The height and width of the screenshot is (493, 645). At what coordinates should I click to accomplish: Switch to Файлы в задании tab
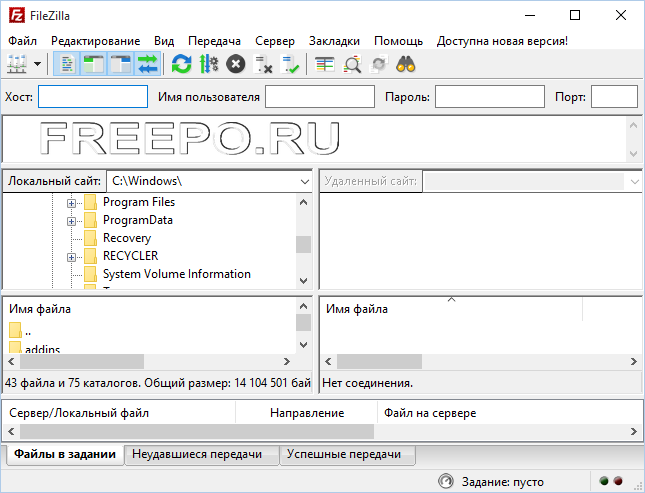pyautogui.click(x=65, y=454)
